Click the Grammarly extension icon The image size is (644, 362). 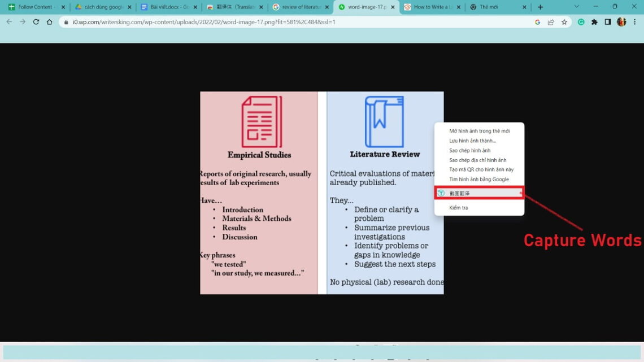tap(581, 22)
